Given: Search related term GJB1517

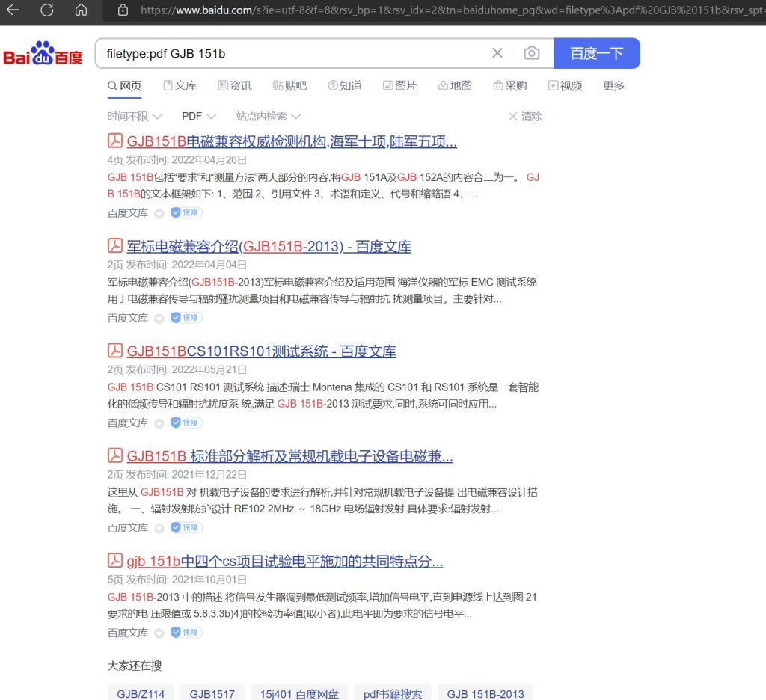Looking at the screenshot, I should pos(212,693).
